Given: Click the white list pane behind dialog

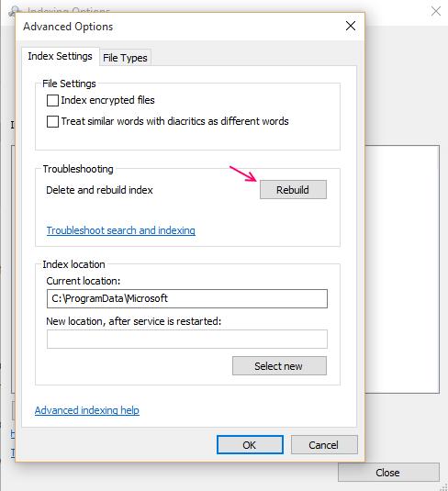Looking at the screenshot, I should click(x=402, y=269).
